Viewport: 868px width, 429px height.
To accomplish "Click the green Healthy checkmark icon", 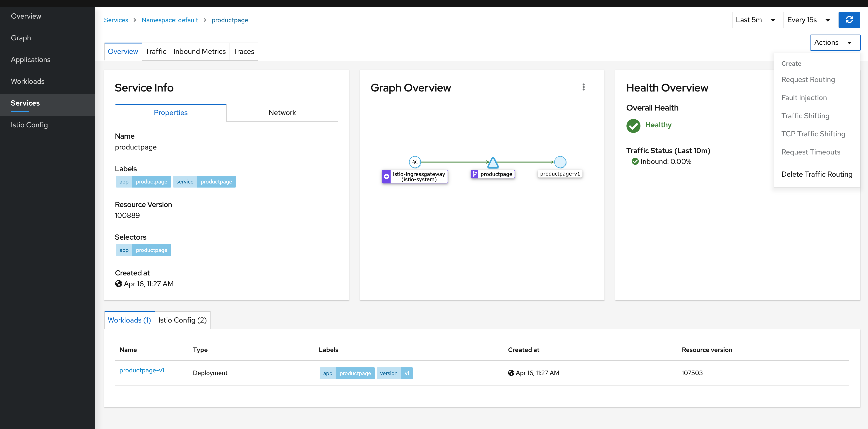I will [633, 126].
